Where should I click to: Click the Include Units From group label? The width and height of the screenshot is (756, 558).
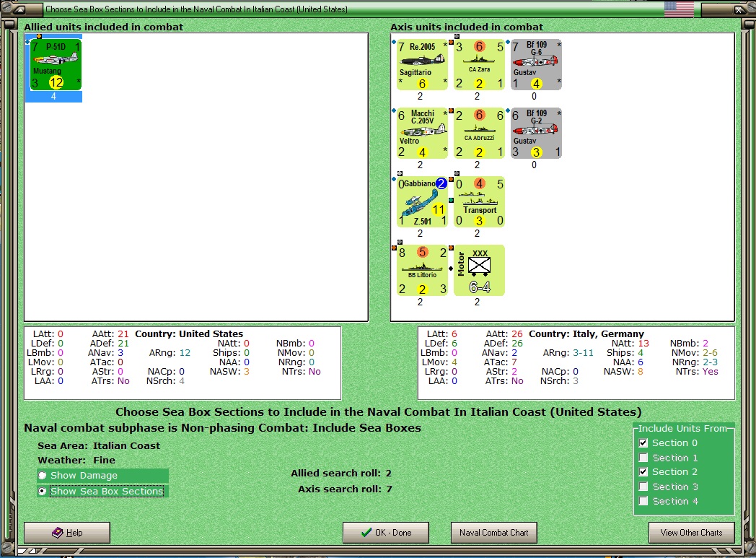coord(682,428)
